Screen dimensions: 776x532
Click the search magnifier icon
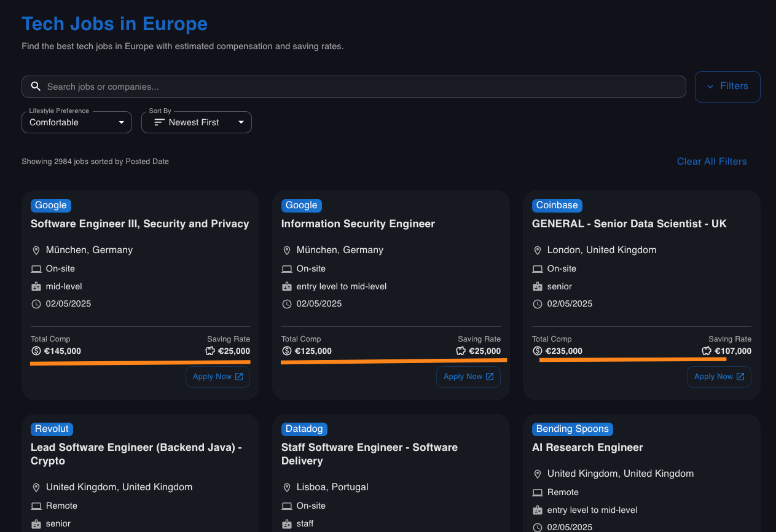(x=36, y=87)
